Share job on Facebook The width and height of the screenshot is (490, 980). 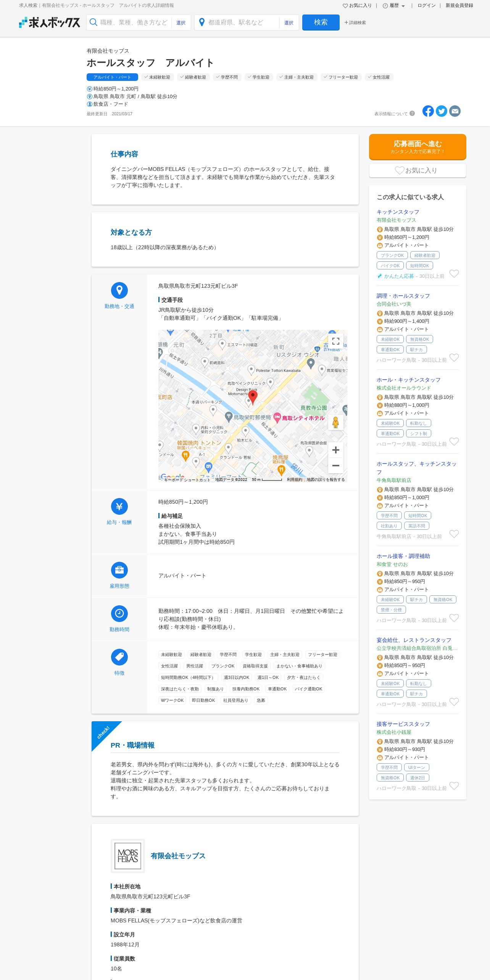(428, 111)
